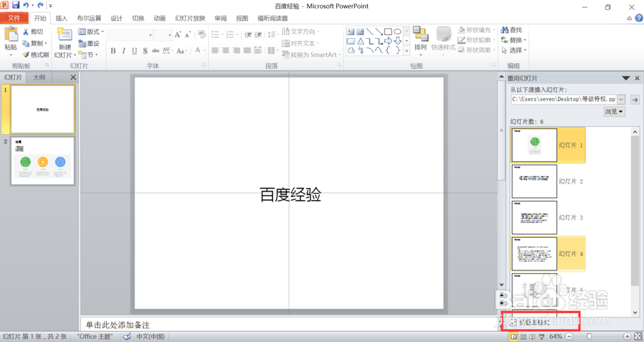
Task: Close the slides thumbnail pane
Action: (73, 77)
